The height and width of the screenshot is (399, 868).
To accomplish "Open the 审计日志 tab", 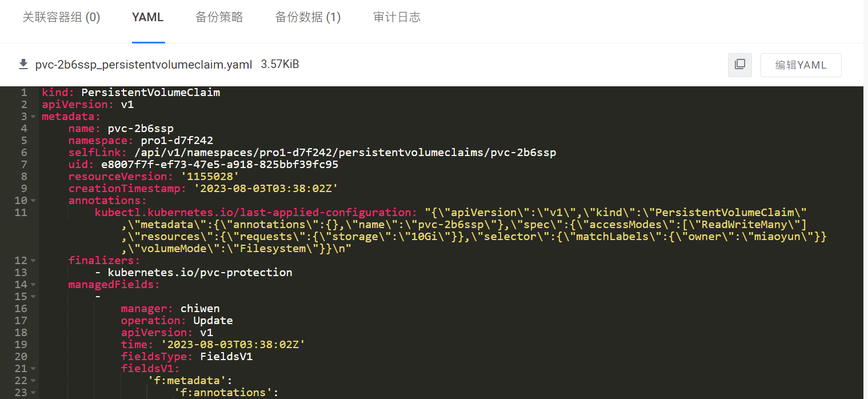I will (x=397, y=18).
